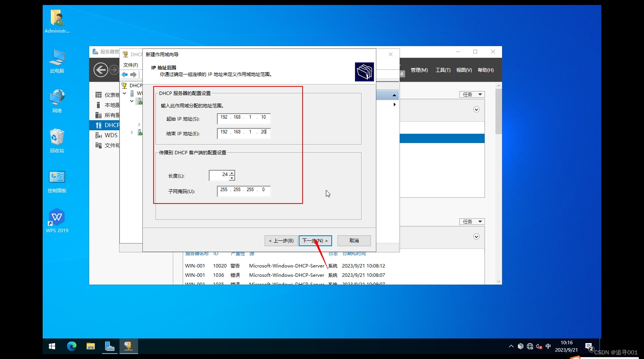Open Network desktop icon
This screenshot has height=359, width=644.
[57, 101]
